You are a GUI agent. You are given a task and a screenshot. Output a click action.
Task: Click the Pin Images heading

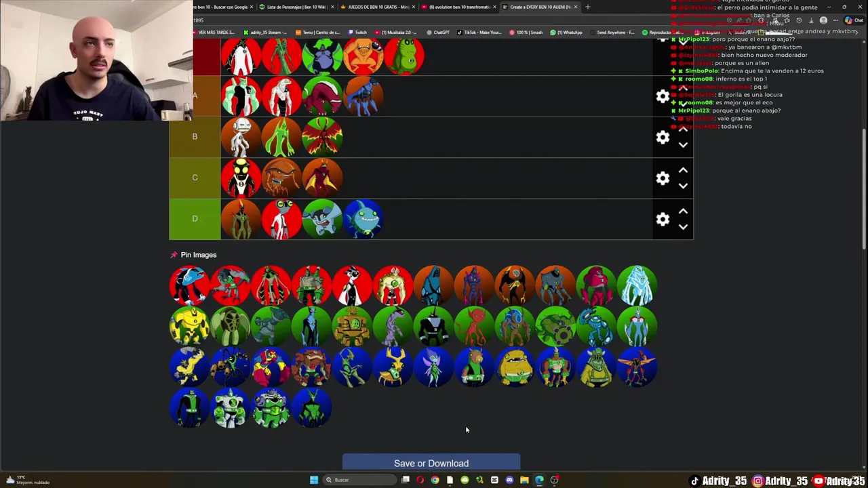(199, 255)
